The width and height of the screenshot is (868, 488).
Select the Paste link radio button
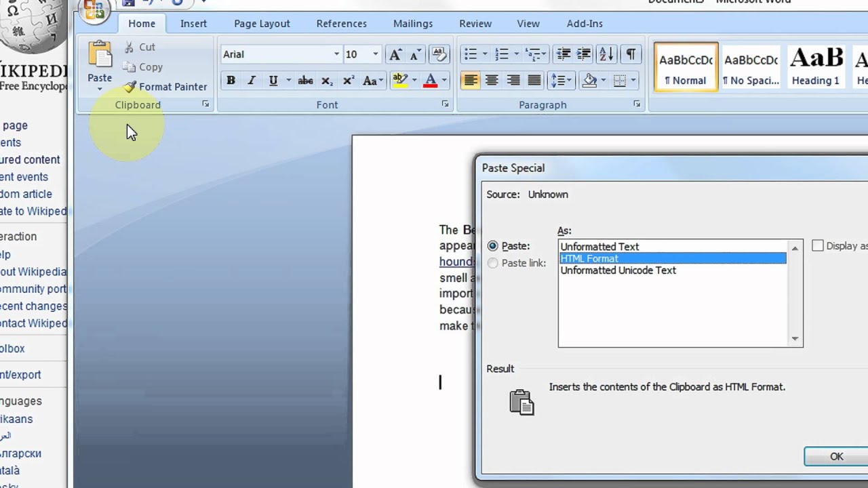click(493, 263)
